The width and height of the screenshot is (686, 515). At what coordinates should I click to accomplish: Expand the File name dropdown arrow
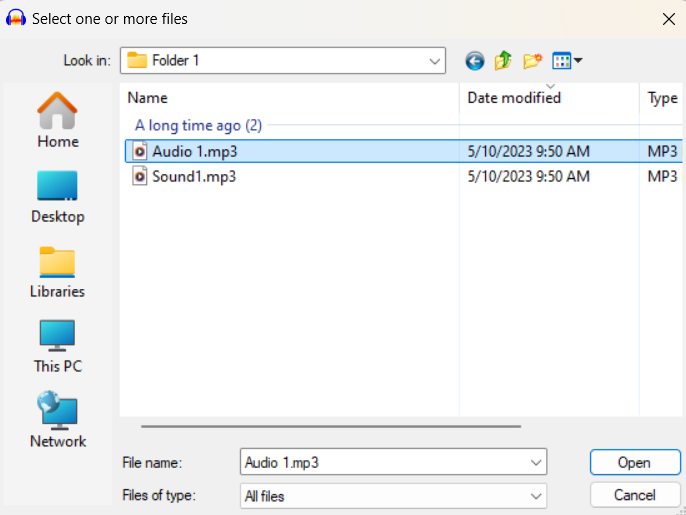(536, 462)
